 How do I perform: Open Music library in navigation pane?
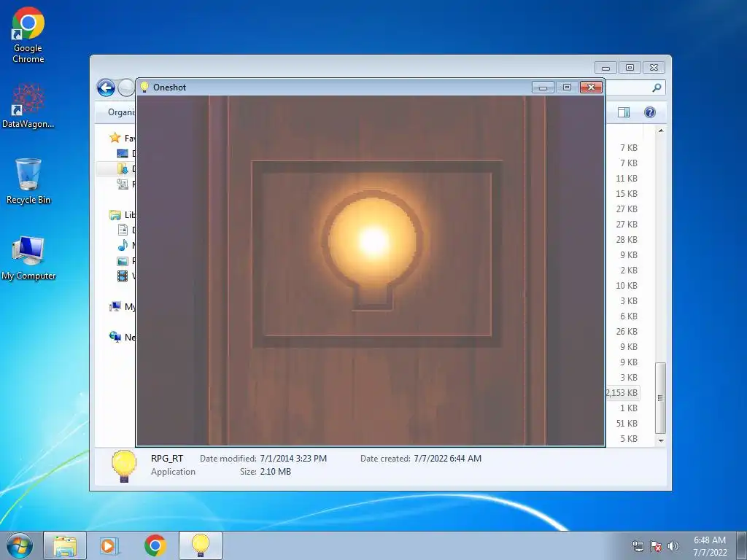tap(123, 245)
